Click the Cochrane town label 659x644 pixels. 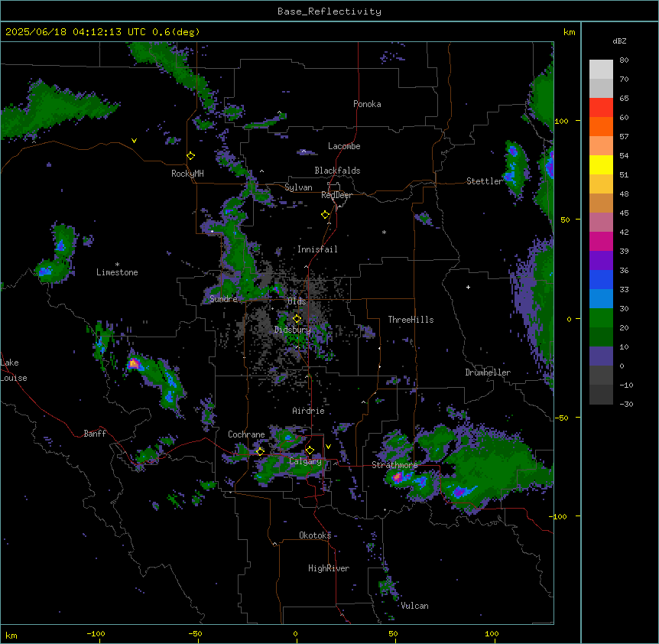(x=246, y=434)
